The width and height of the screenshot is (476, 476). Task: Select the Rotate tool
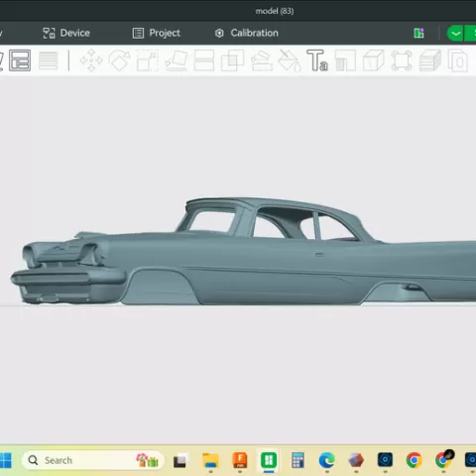tap(119, 60)
